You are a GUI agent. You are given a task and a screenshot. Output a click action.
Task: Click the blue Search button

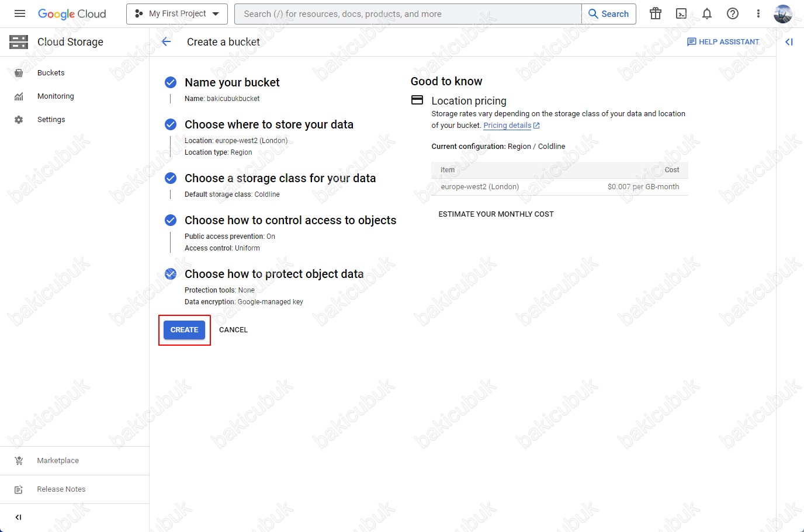tap(609, 14)
